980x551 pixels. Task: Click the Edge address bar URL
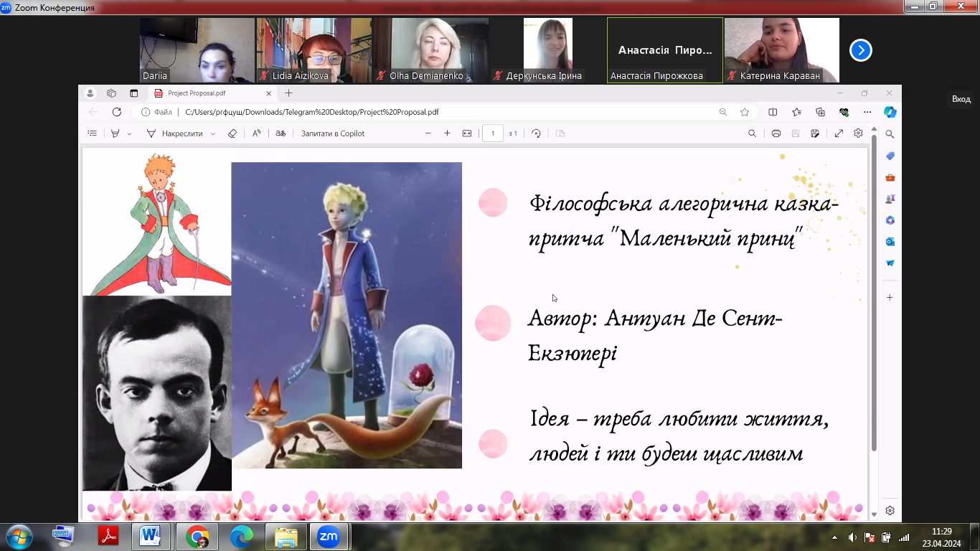tap(312, 112)
